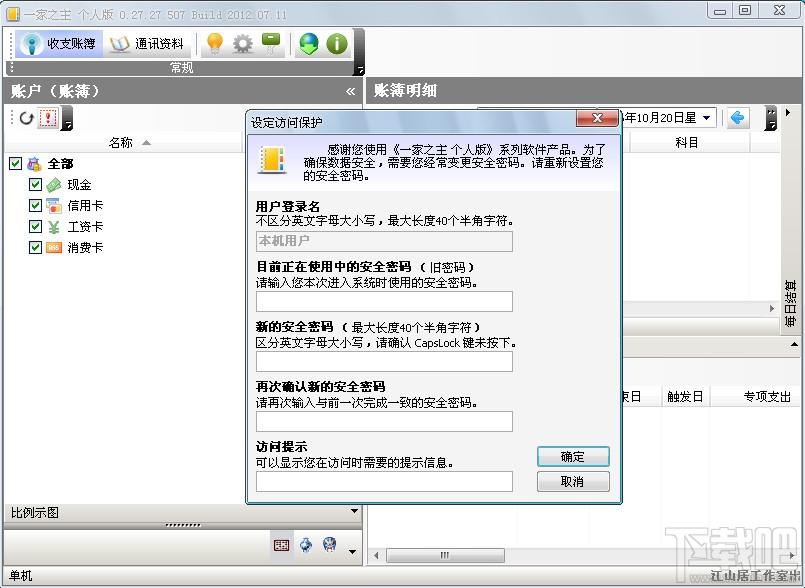
Task: Click the red exclamation calendar icon
Action: tap(48, 118)
